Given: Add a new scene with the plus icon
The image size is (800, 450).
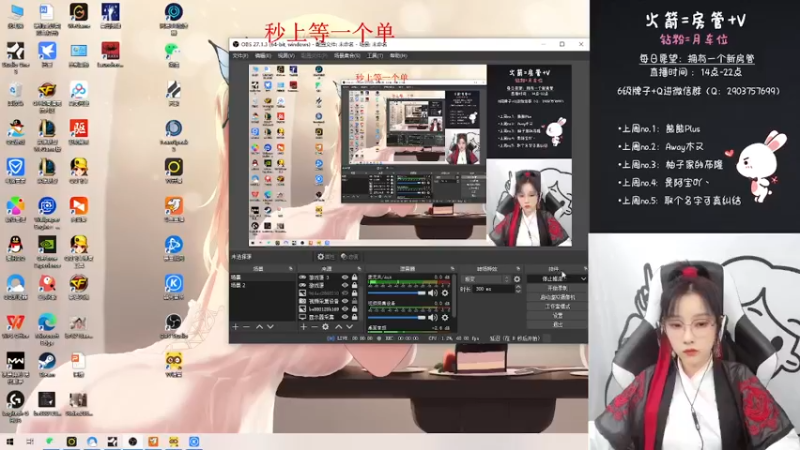Looking at the screenshot, I should (x=235, y=327).
